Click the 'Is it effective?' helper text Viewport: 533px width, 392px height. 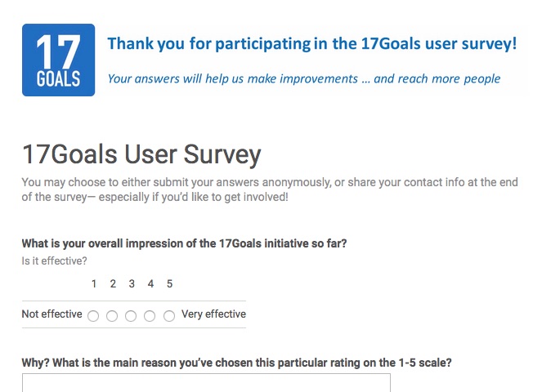(55, 261)
